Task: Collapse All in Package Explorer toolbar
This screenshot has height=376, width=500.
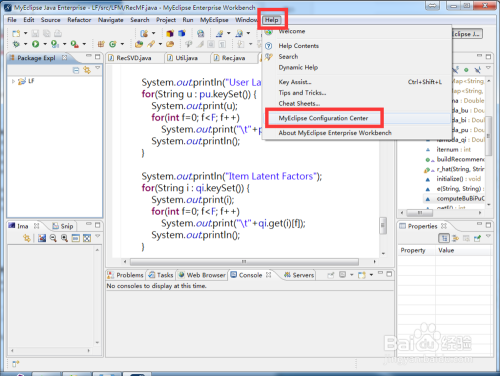Action: 76,70
